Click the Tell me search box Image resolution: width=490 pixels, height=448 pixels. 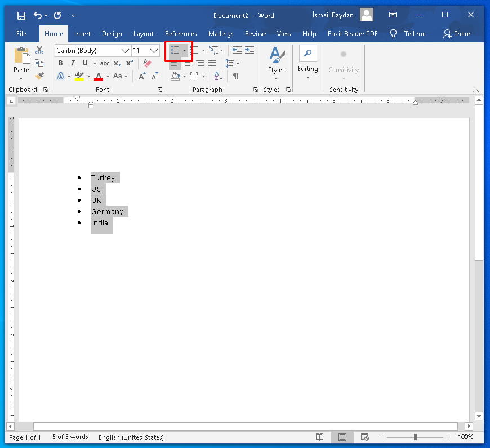pos(408,34)
